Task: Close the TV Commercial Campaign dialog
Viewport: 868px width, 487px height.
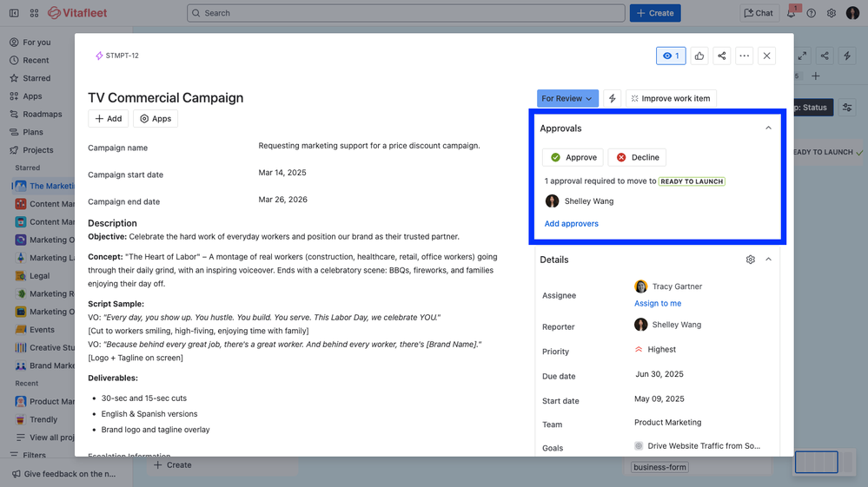Action: coord(766,56)
